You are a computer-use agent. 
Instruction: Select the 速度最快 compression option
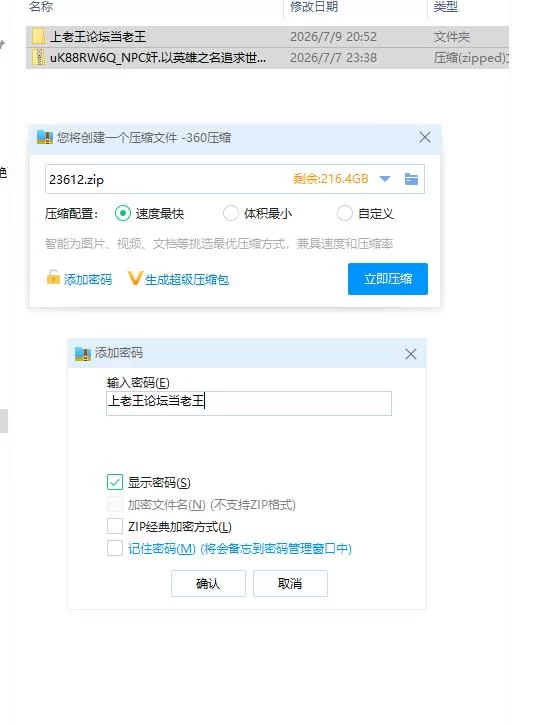pyautogui.click(x=123, y=213)
